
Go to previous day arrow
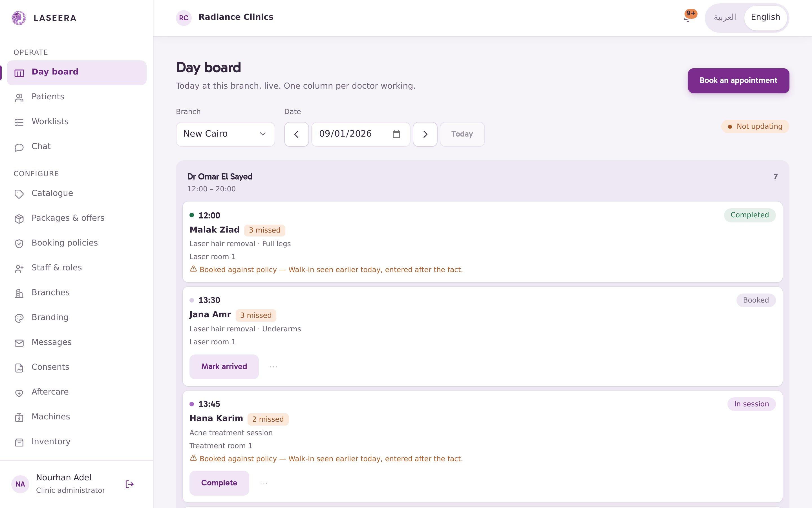tap(296, 134)
